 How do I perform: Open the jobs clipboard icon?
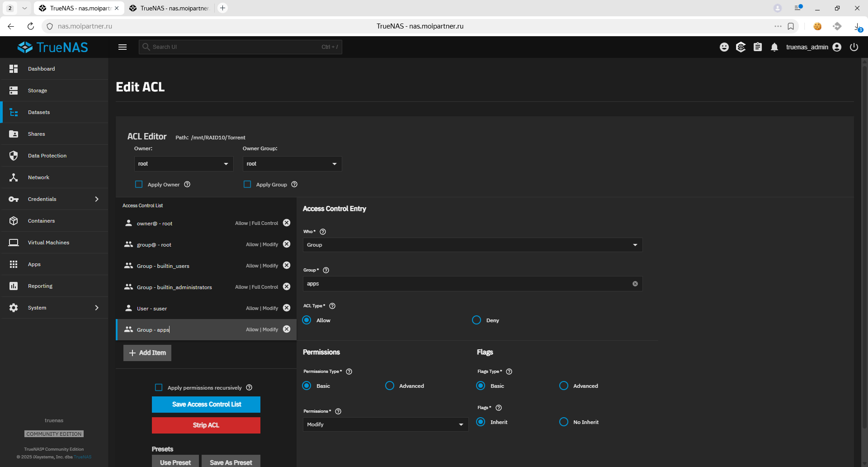click(758, 47)
